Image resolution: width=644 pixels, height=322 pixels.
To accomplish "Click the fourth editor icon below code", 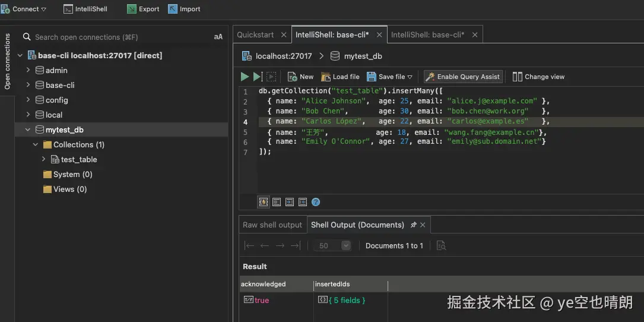I will (x=303, y=202).
